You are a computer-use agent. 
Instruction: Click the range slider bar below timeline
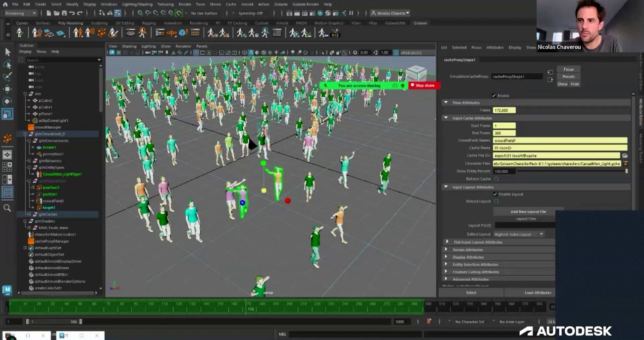54,322
